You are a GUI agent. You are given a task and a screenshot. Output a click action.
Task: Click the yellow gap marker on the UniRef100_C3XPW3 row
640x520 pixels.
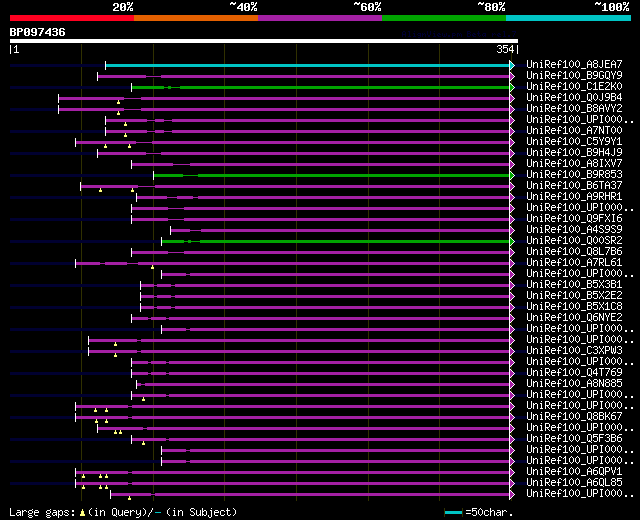coord(116,355)
